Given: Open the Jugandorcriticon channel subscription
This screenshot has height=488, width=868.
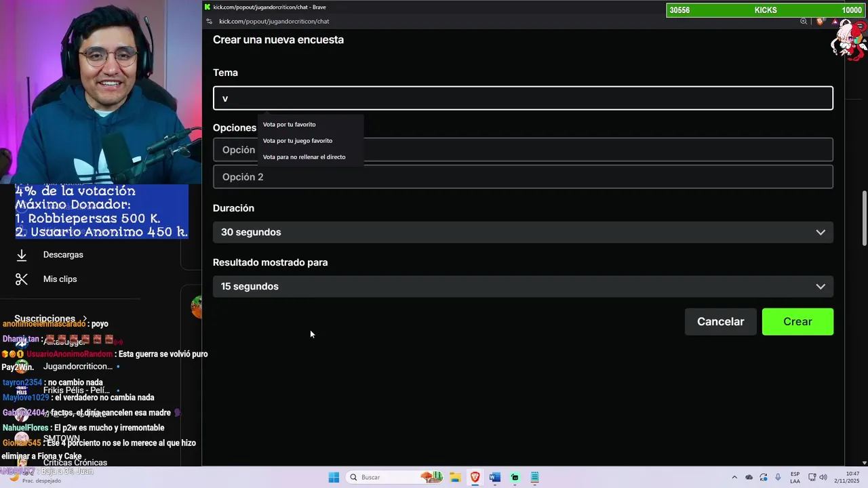Looking at the screenshot, I should click(x=78, y=367).
